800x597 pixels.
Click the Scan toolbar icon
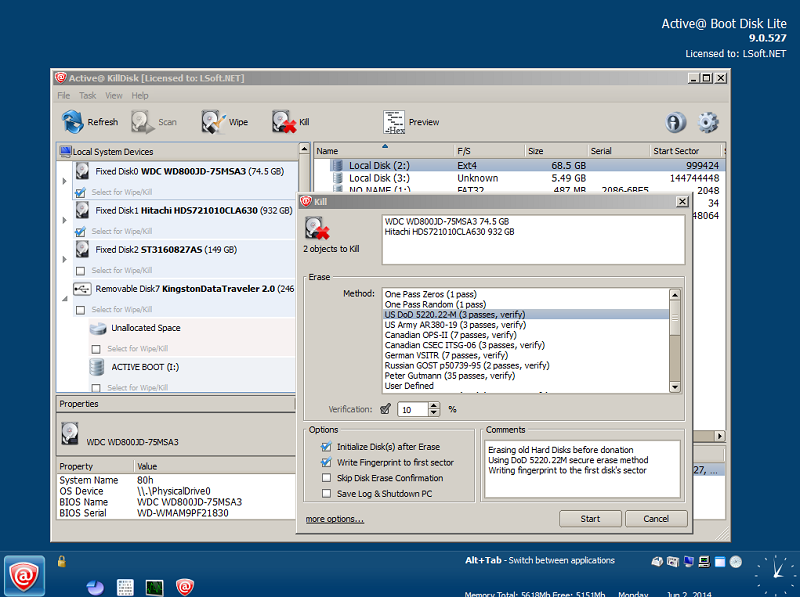(142, 122)
